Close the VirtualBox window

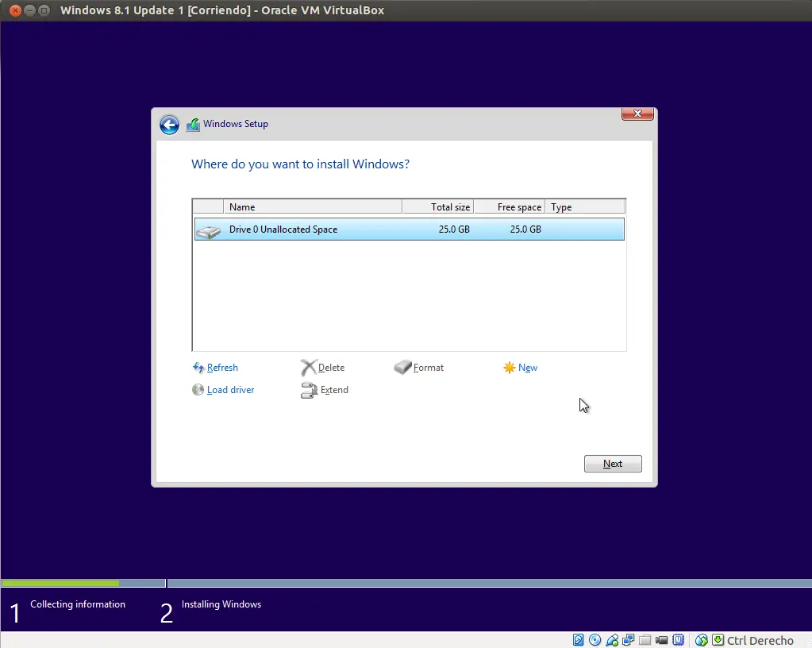(15, 10)
